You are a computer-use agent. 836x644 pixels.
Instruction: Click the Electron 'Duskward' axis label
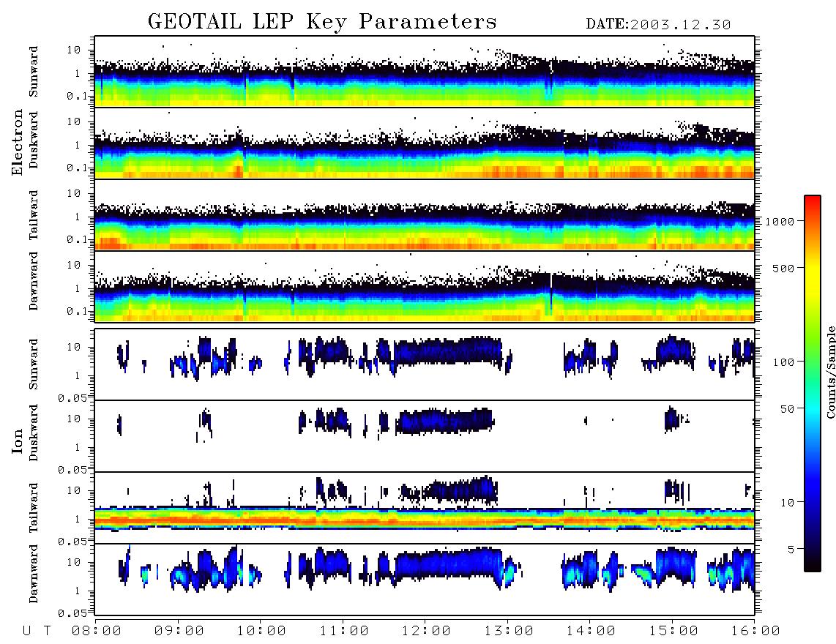(34, 141)
